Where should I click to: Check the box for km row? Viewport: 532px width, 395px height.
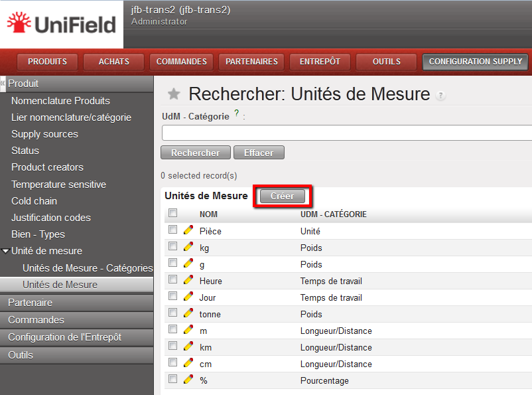coord(173,346)
